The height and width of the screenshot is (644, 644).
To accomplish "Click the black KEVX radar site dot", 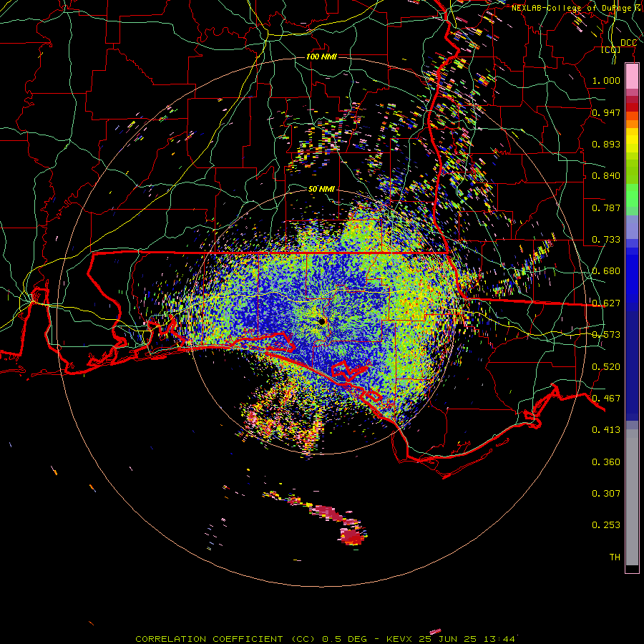I will [x=322, y=321].
